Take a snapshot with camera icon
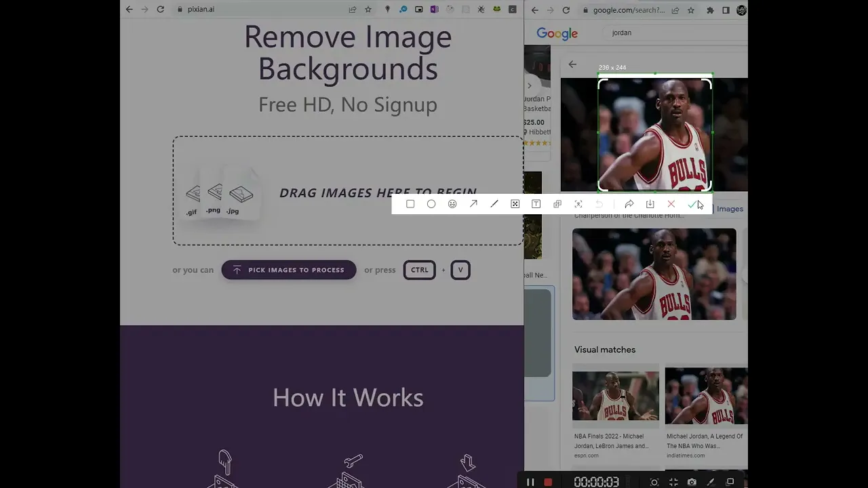 [692, 482]
